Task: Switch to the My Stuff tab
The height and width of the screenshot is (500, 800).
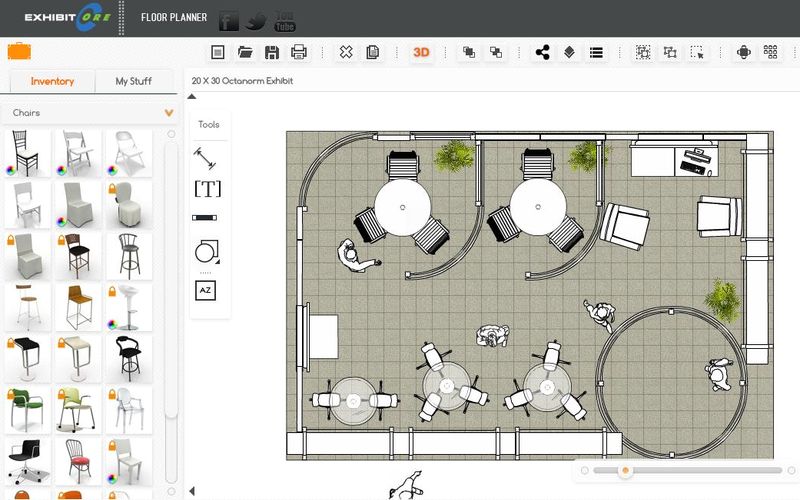Action: click(134, 81)
